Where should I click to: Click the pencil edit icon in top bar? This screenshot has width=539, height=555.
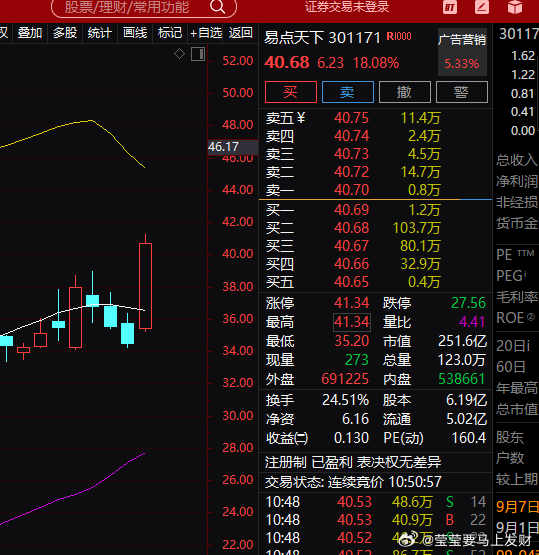482,7
